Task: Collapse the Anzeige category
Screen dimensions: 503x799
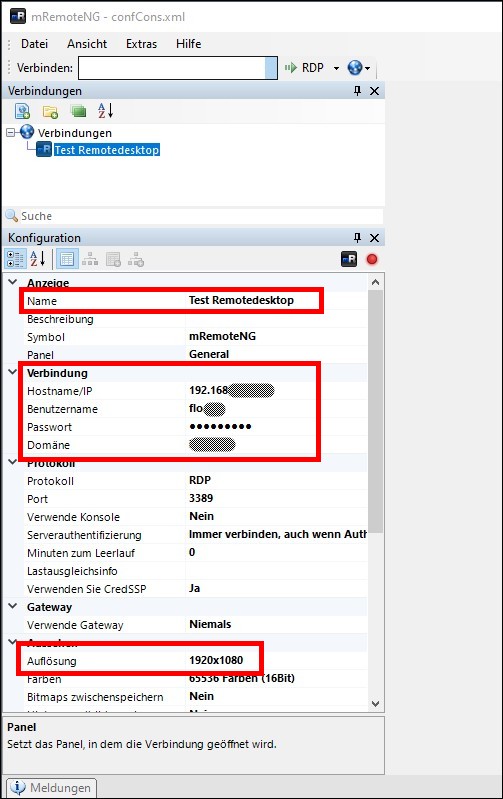Action: click(13, 282)
